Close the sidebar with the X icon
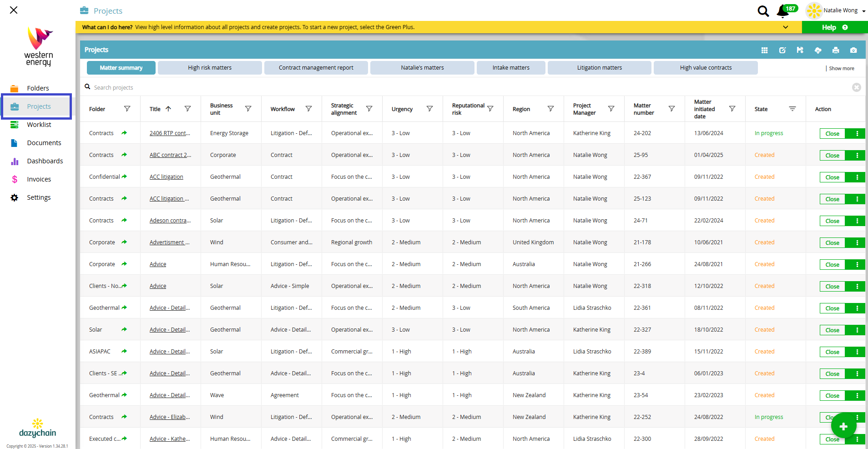 [x=14, y=10]
